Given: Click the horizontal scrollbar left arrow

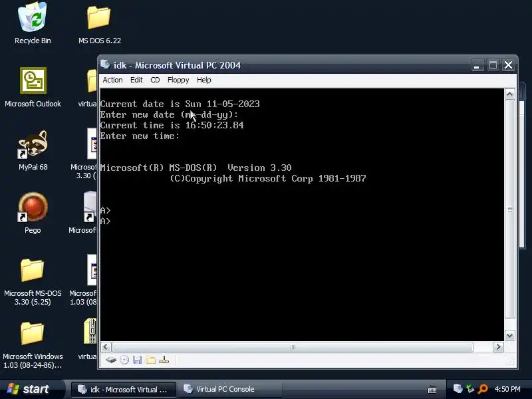Looking at the screenshot, I should 106,346.
